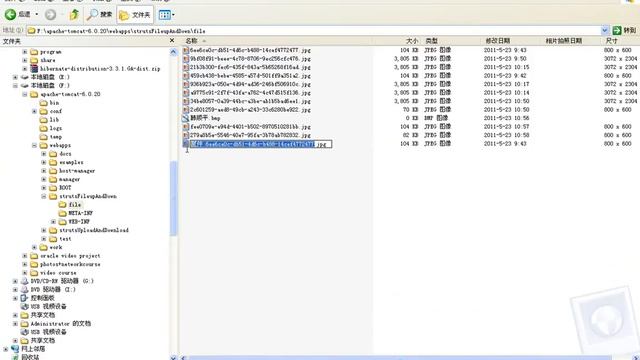Select the file folder in tree
The height and width of the screenshot is (360, 640).
coord(70,205)
